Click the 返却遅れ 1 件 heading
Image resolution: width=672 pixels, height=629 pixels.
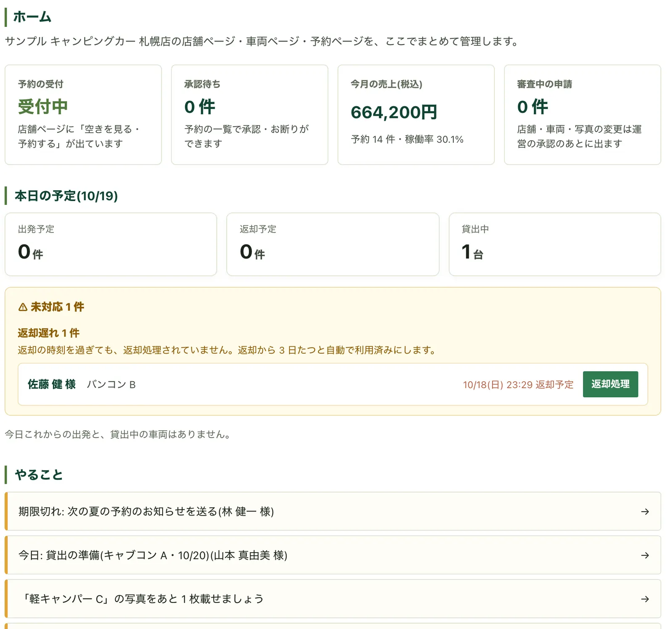49,333
